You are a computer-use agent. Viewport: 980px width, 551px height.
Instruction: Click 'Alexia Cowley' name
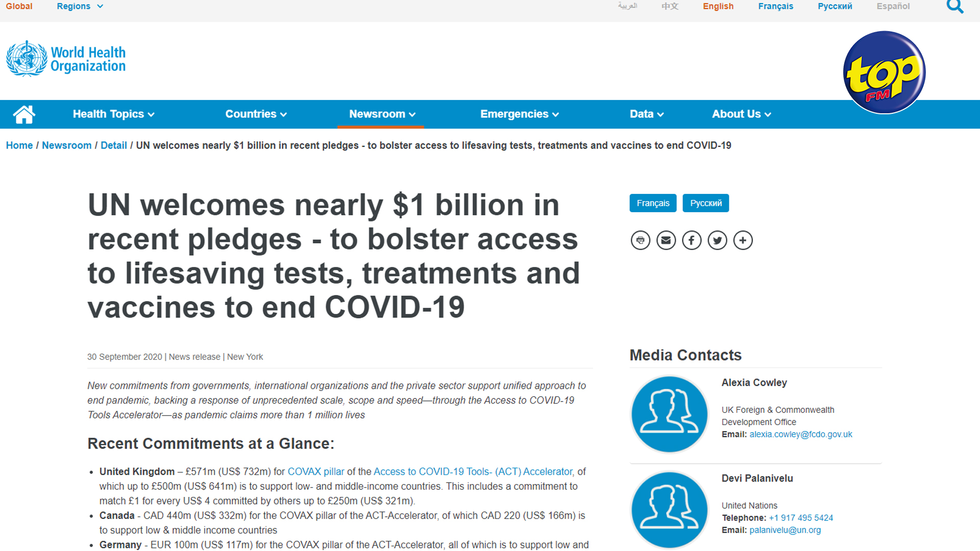[x=754, y=383]
